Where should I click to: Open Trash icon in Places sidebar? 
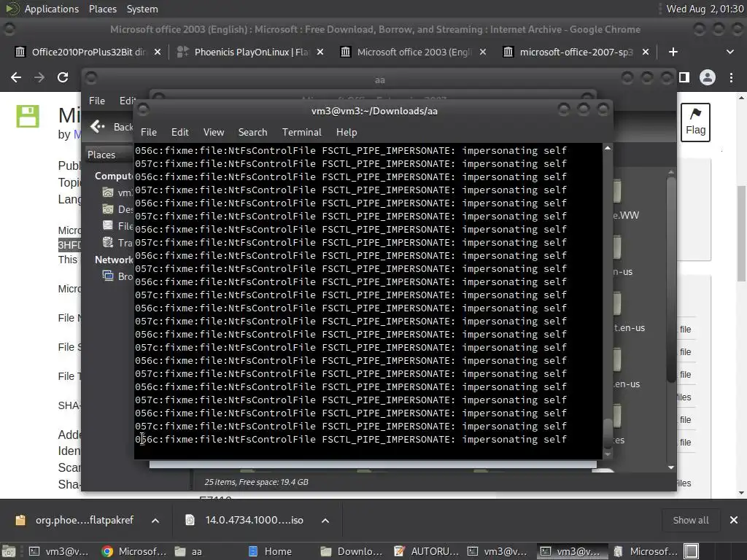tap(108, 242)
